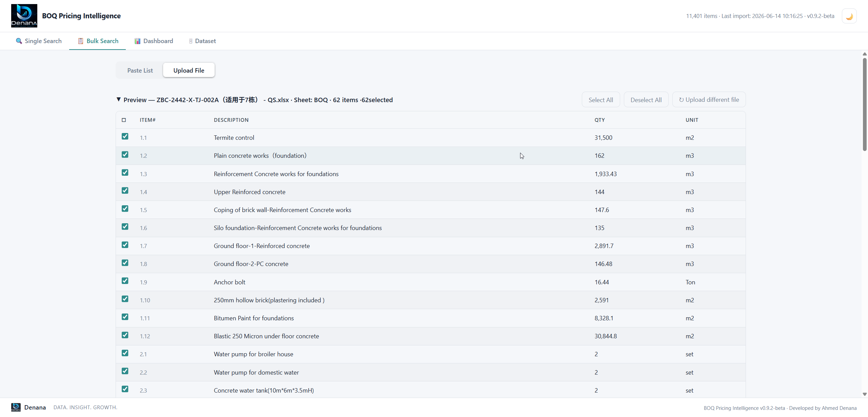Image resolution: width=868 pixels, height=417 pixels.
Task: Click the Single Search magnifier icon
Action: (19, 41)
